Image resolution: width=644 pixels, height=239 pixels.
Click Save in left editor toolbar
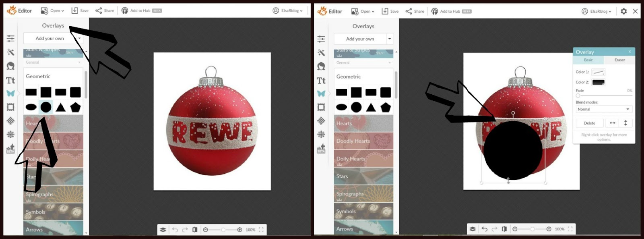(80, 11)
